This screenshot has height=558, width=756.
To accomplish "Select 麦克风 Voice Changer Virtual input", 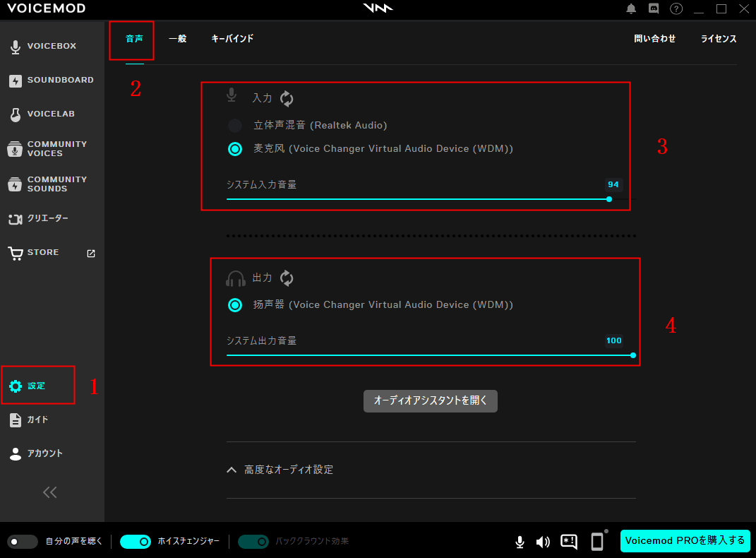I will pyautogui.click(x=371, y=149).
